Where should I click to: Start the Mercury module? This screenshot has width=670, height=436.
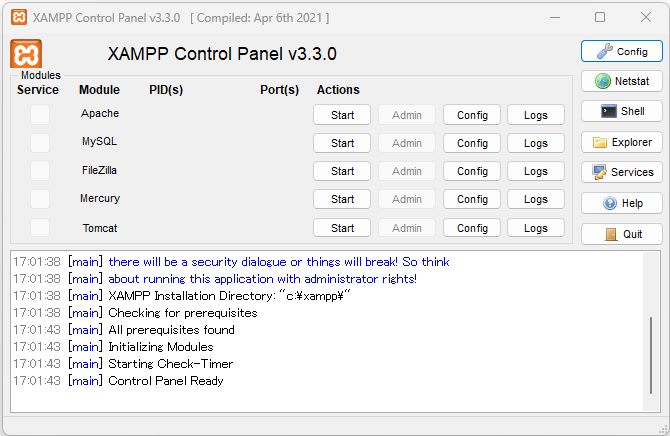[x=342, y=199]
